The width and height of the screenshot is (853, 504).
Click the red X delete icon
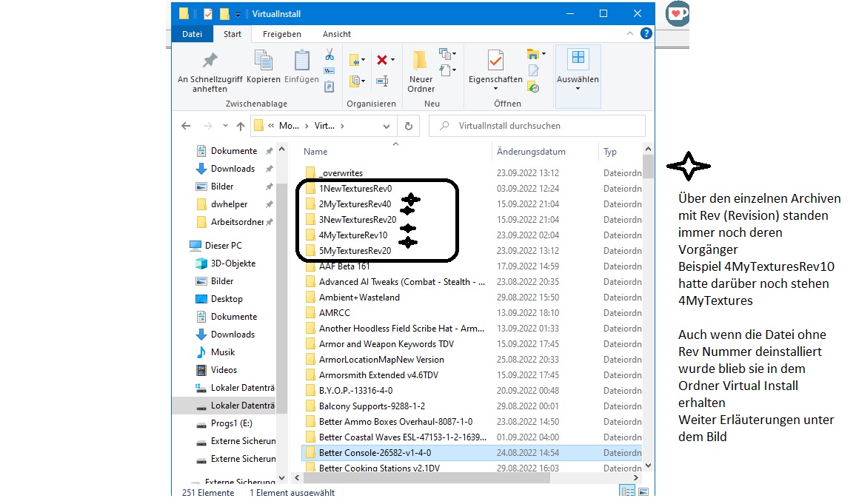(382, 60)
